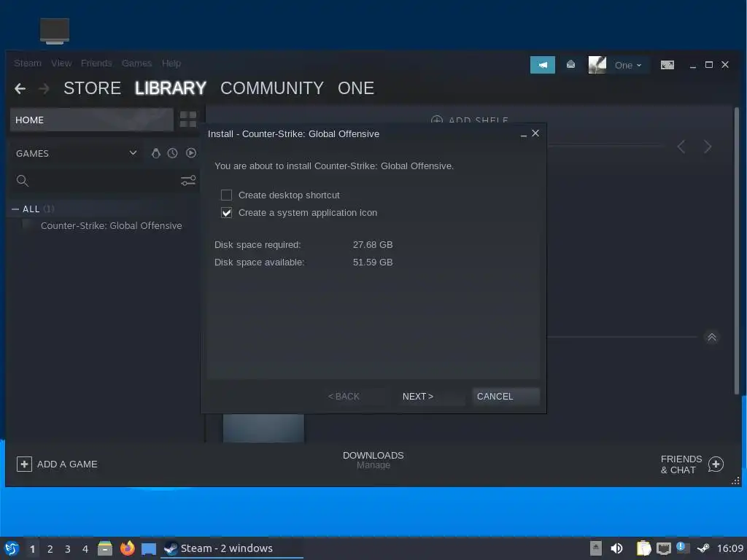
Task: Open the inbox envelope icon
Action: 570,65
